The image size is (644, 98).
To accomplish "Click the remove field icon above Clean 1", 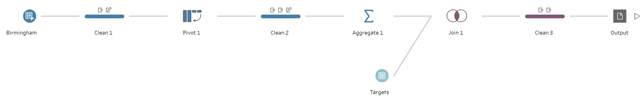I will point(101,10).
